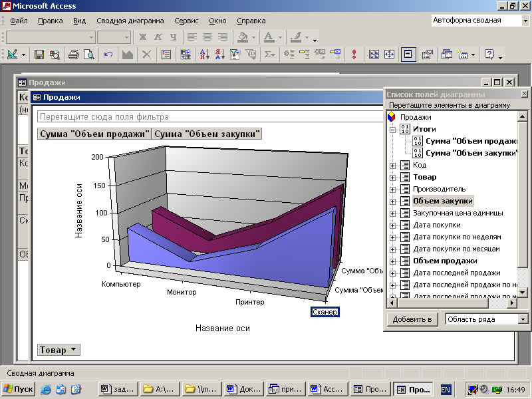Open the Вид menu
The width and height of the screenshot is (532, 399).
(79, 21)
